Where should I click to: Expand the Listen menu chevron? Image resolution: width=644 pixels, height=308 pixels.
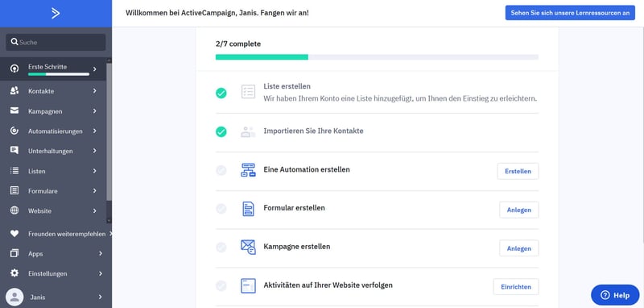coord(94,171)
